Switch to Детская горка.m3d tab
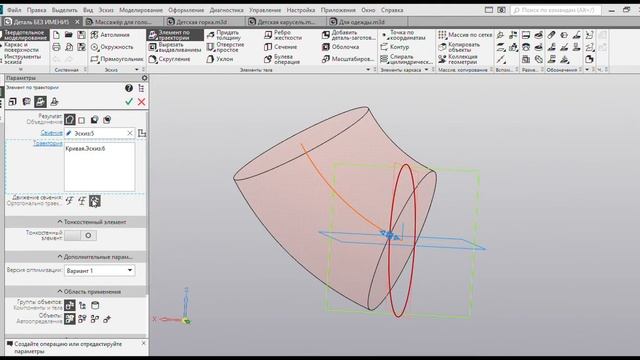This screenshot has height=360, width=640. click(x=204, y=22)
